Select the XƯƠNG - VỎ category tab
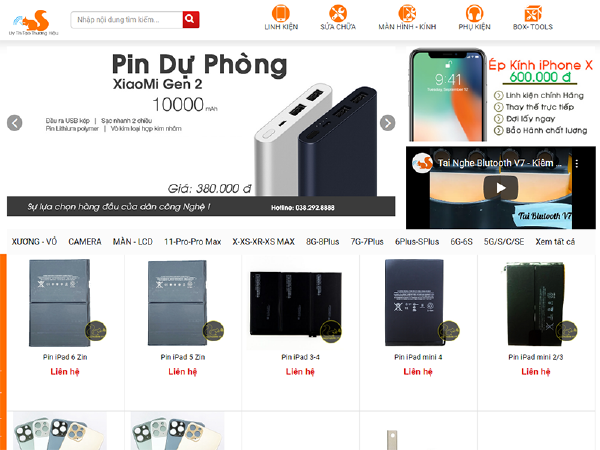Screen dimensions: 600x450 point(34,242)
